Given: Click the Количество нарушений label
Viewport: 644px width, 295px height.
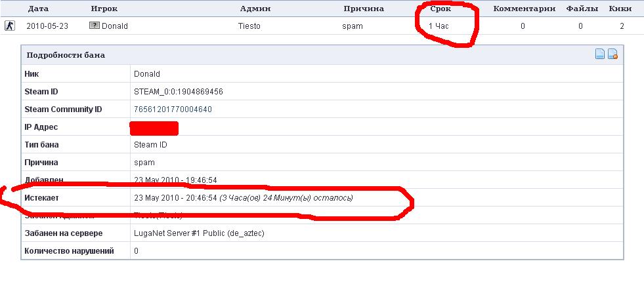Looking at the screenshot, I should [x=69, y=250].
